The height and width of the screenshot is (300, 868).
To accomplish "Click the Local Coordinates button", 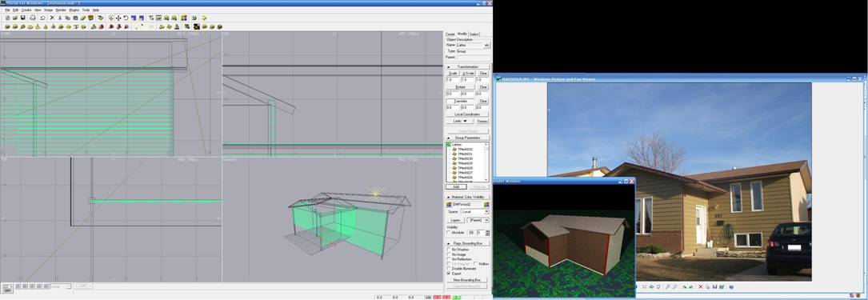I will (x=468, y=114).
